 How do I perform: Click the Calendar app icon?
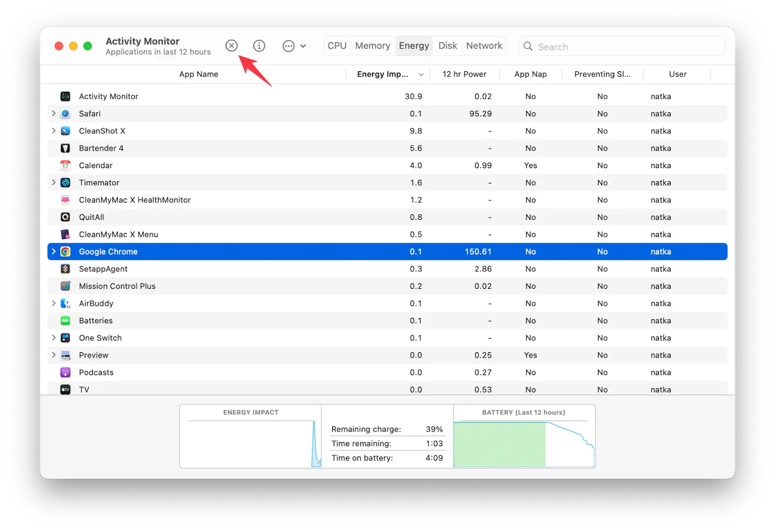[x=65, y=165]
